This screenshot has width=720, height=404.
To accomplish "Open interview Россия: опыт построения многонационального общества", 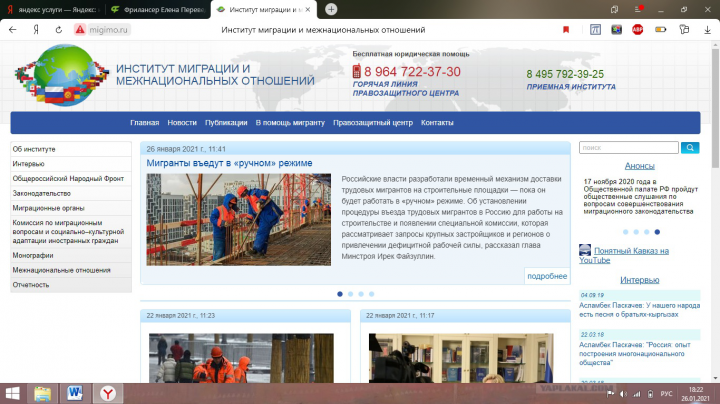I will (x=635, y=354).
